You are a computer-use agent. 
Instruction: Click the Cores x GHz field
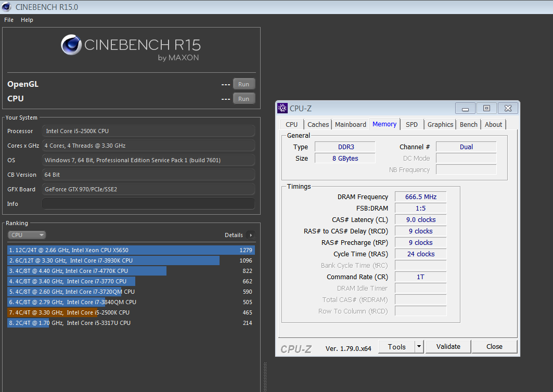click(x=148, y=146)
